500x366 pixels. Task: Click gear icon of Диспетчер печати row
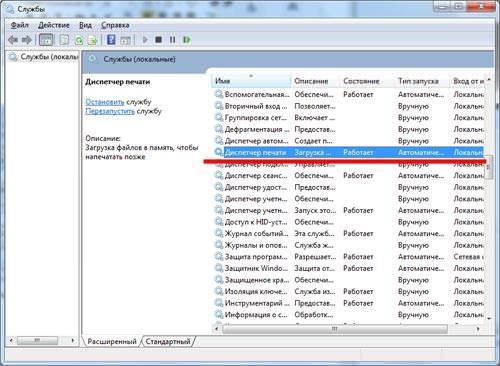pyautogui.click(x=219, y=152)
